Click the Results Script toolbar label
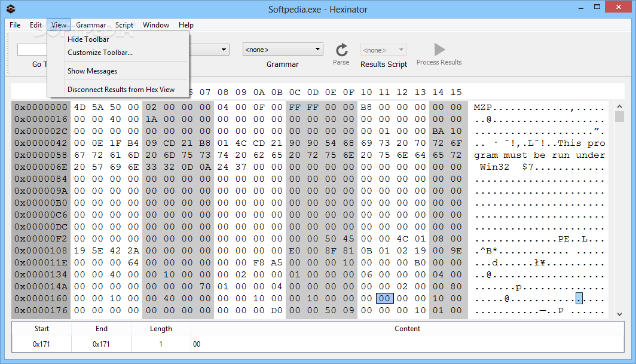Image resolution: width=636 pixels, height=364 pixels. 384,64
